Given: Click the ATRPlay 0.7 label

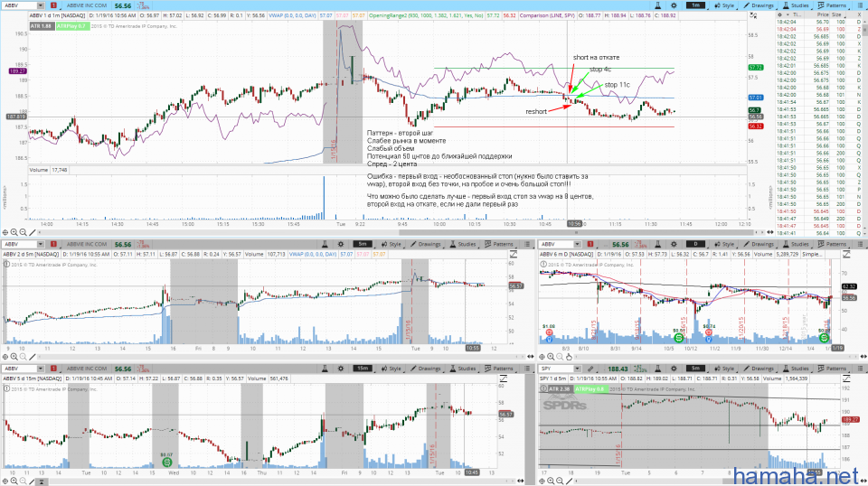Looking at the screenshot, I should pyautogui.click(x=72, y=26).
